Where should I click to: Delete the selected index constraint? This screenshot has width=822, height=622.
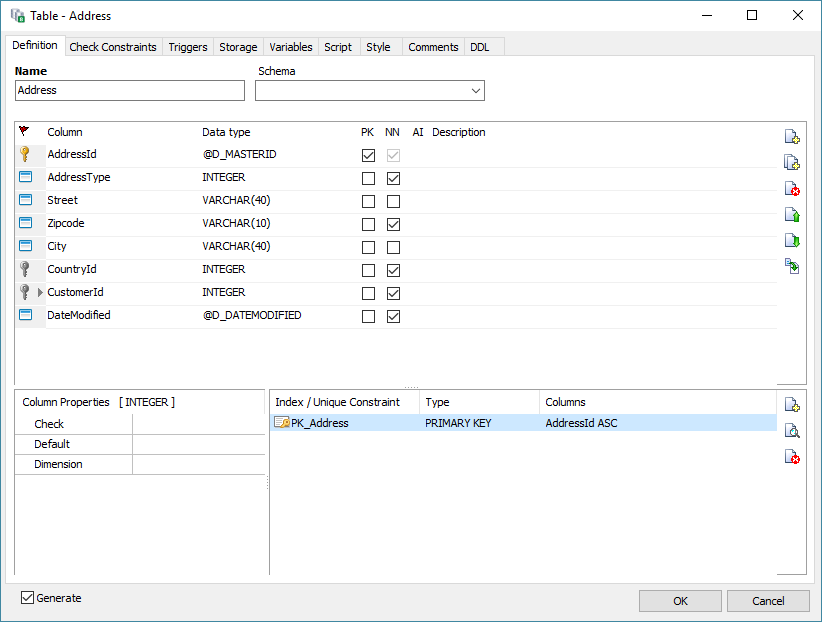(x=792, y=456)
